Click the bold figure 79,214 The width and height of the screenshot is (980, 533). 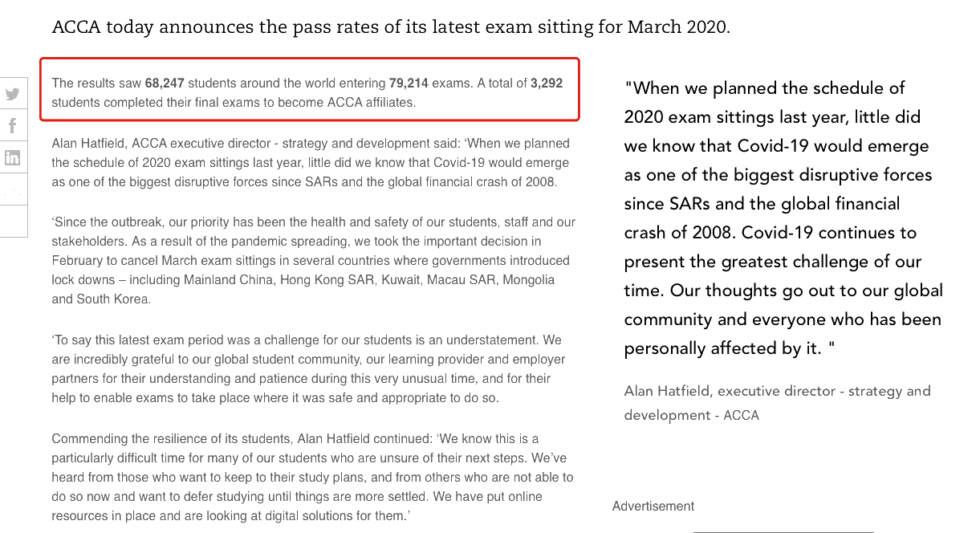tap(409, 83)
